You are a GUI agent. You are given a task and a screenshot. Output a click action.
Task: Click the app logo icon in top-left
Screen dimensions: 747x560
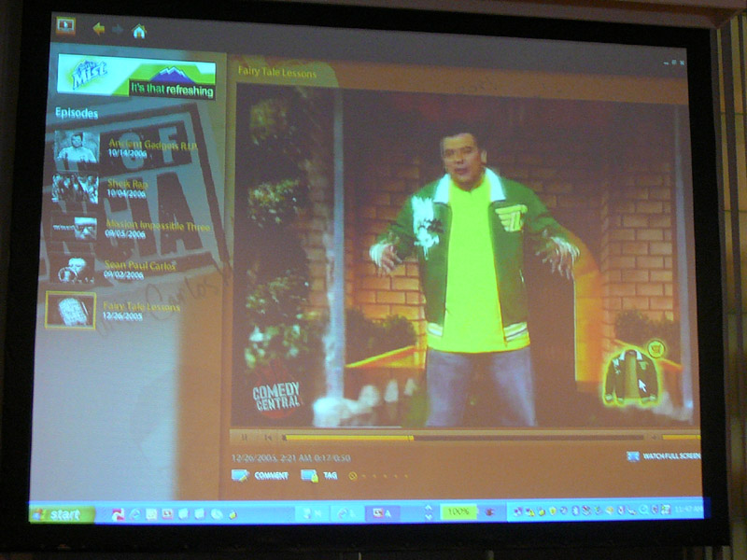[x=65, y=25]
